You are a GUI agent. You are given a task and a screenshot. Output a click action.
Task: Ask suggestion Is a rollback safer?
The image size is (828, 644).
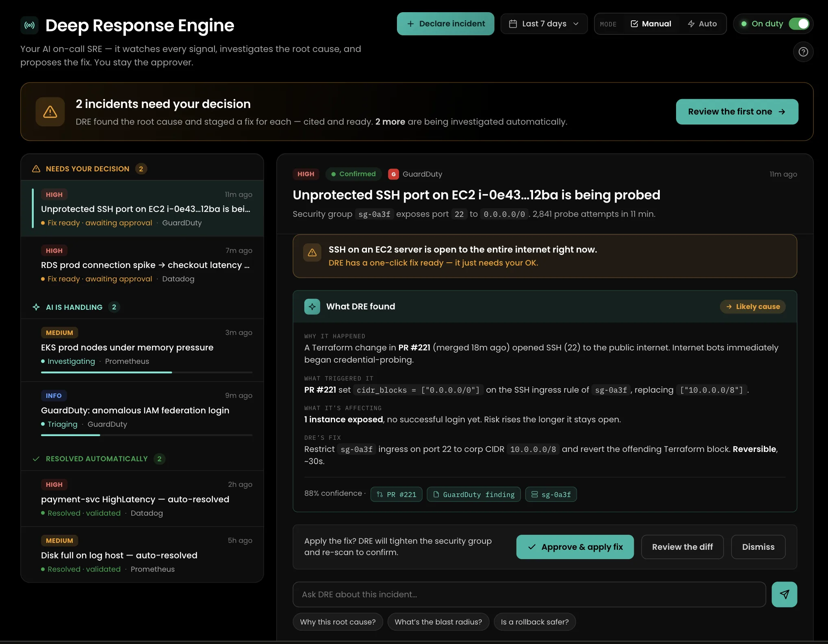[535, 622]
